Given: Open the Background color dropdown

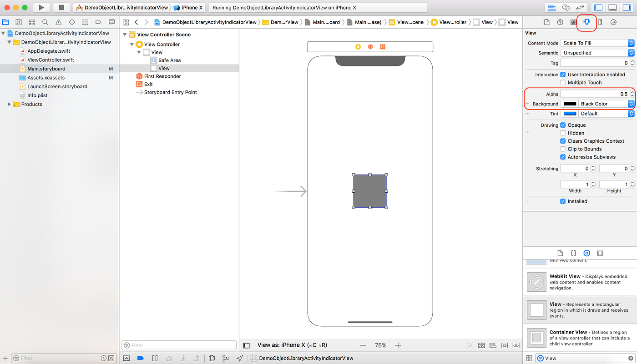Looking at the screenshot, I should (x=606, y=104).
